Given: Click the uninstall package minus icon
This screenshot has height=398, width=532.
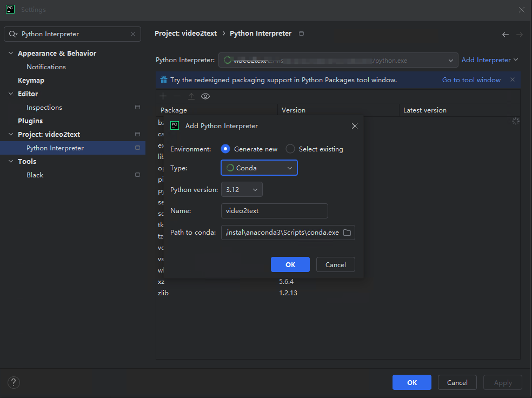Looking at the screenshot, I should pyautogui.click(x=177, y=96).
